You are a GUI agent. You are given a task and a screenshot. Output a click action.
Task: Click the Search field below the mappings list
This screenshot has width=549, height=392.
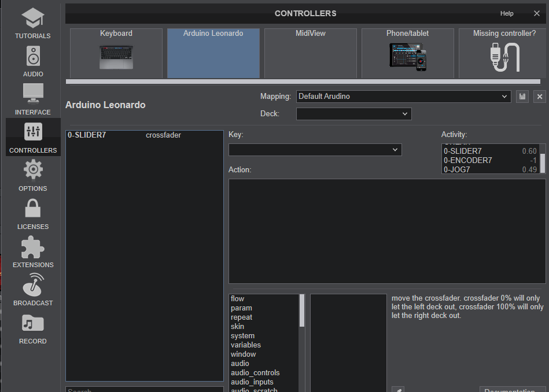point(144,389)
